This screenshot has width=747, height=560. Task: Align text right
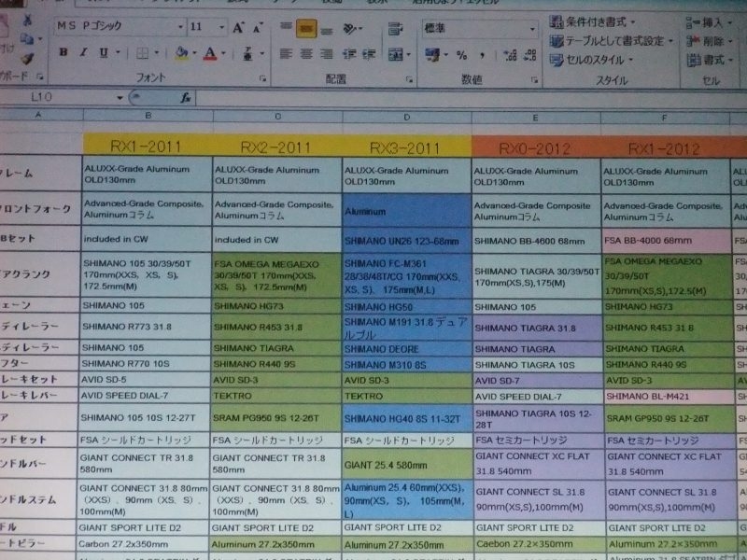tap(326, 54)
